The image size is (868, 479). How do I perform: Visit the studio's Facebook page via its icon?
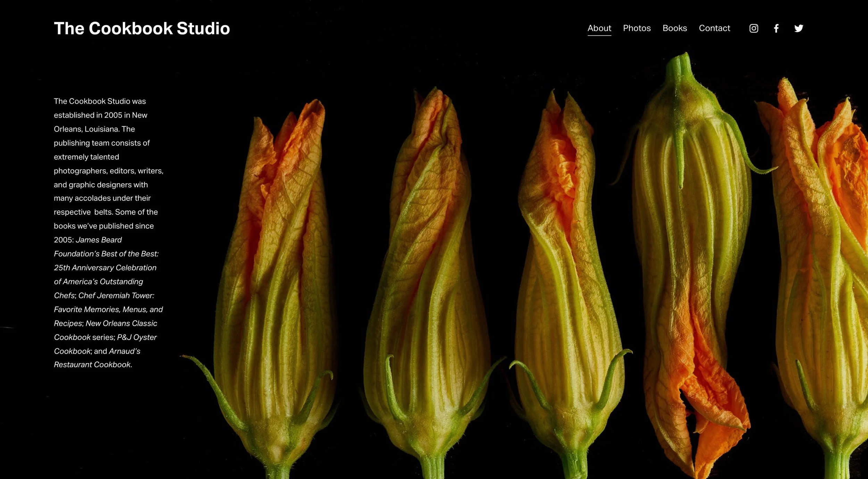pos(776,28)
